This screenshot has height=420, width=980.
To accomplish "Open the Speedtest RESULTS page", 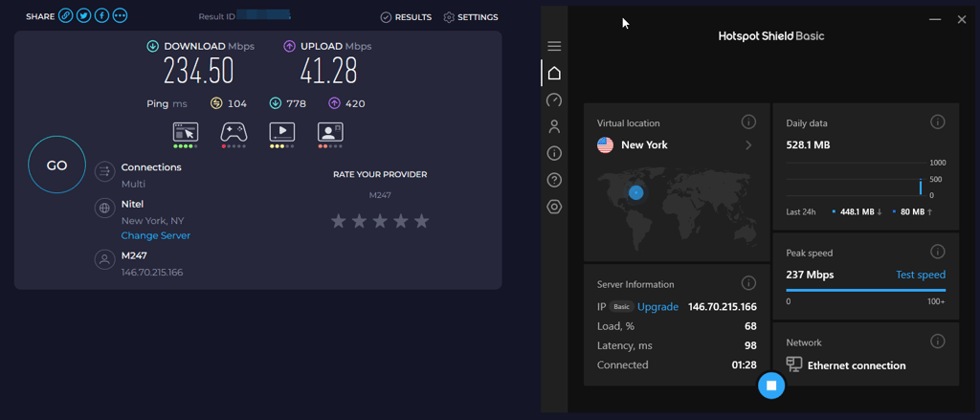I will 406,17.
